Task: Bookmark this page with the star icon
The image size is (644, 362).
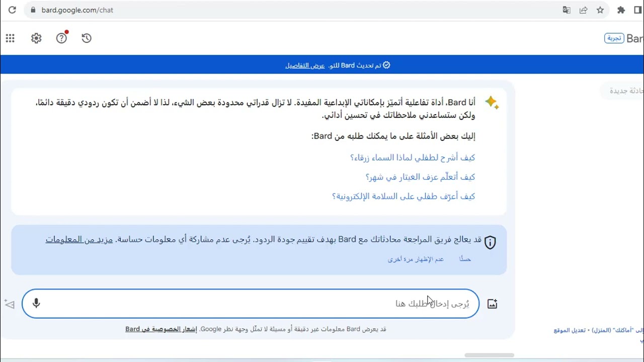Action: tap(600, 10)
